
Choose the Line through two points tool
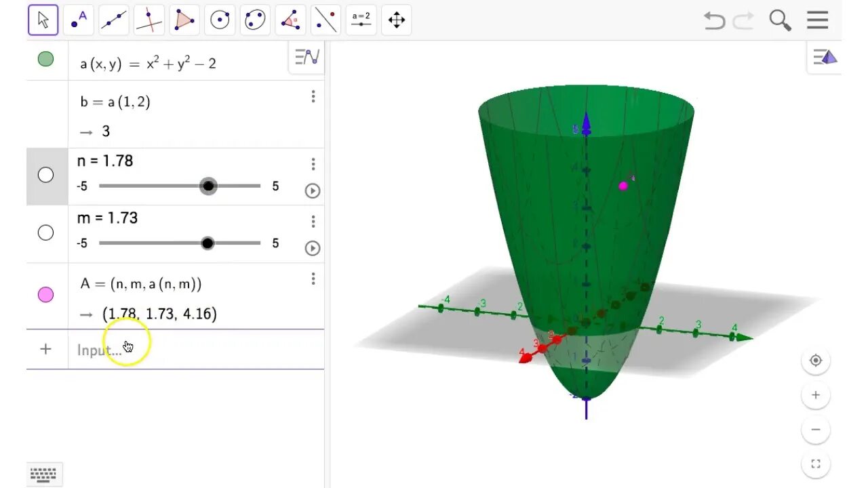click(114, 20)
